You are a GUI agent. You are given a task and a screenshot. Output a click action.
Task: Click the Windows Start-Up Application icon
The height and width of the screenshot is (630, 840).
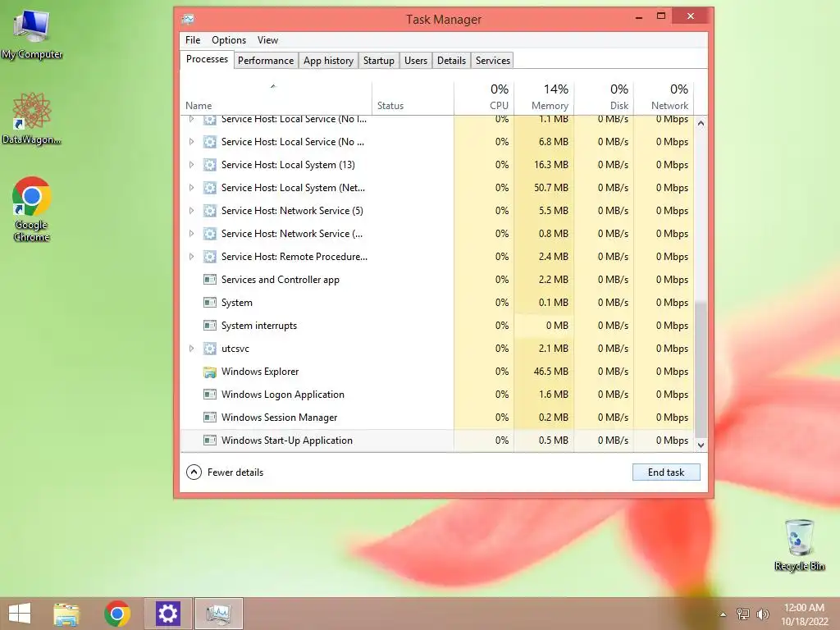pos(210,441)
